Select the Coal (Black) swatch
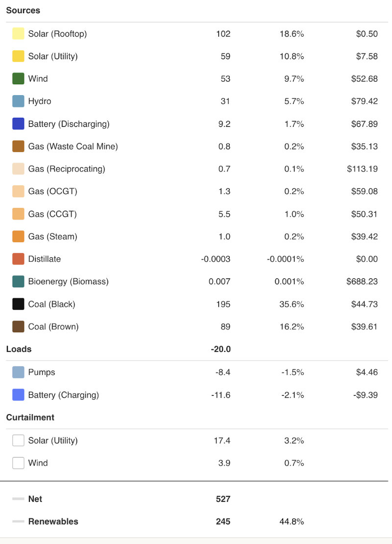 point(18,304)
